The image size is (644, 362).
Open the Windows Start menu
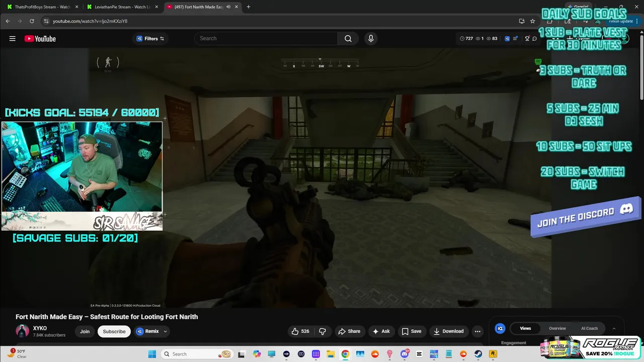click(x=152, y=354)
